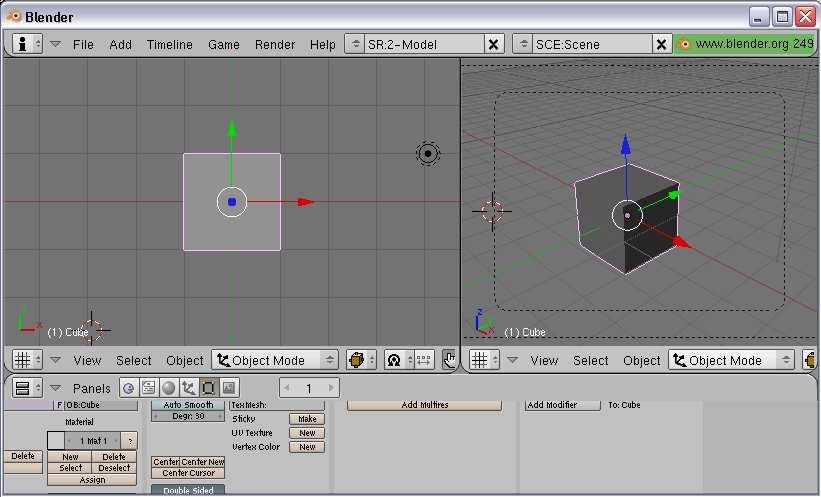
Task: Open Select menu in left viewport
Action: (x=134, y=360)
